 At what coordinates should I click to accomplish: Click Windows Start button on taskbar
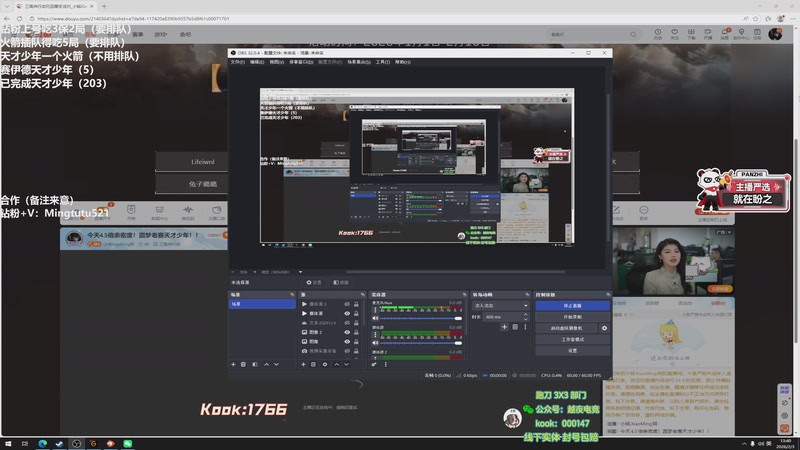point(8,444)
